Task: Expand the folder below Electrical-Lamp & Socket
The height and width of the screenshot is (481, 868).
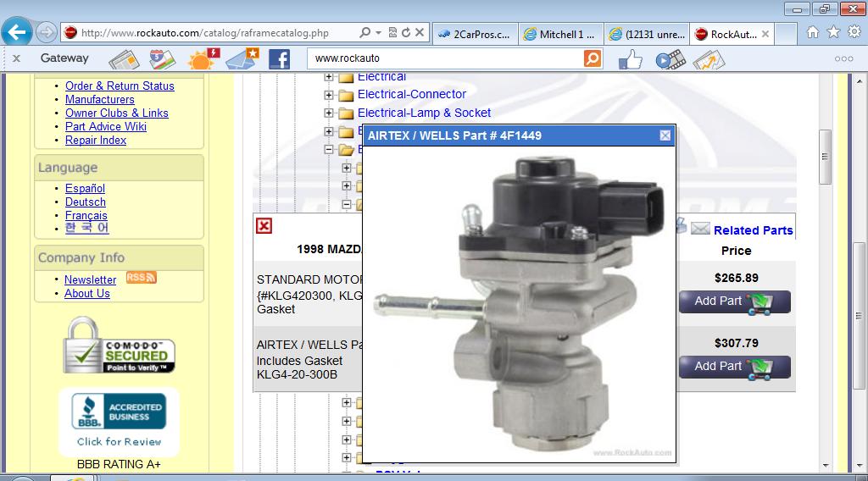Action: (x=329, y=131)
